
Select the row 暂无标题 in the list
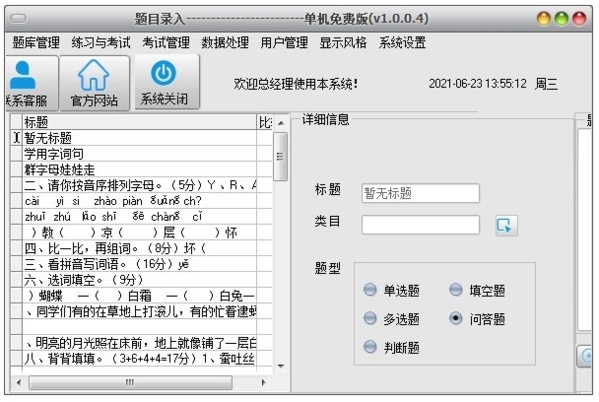tap(139, 138)
